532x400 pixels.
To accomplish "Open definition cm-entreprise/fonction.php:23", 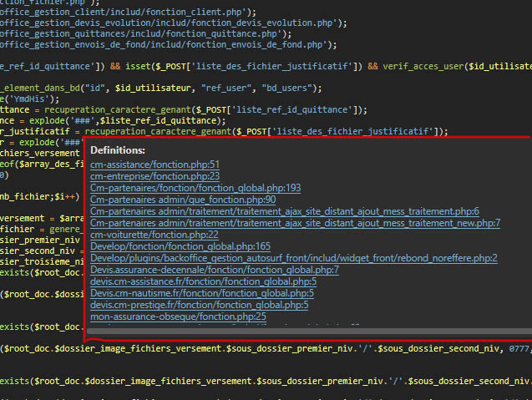I will pyautogui.click(x=155, y=176).
